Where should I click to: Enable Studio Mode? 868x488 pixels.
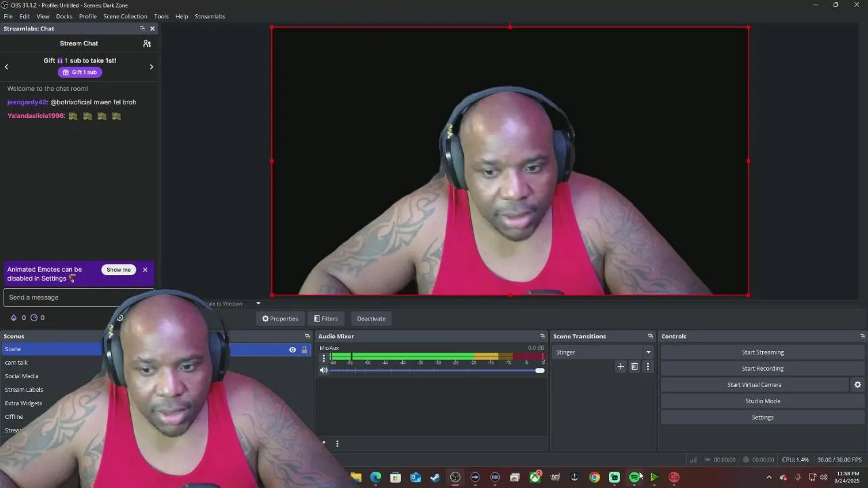[763, 401]
